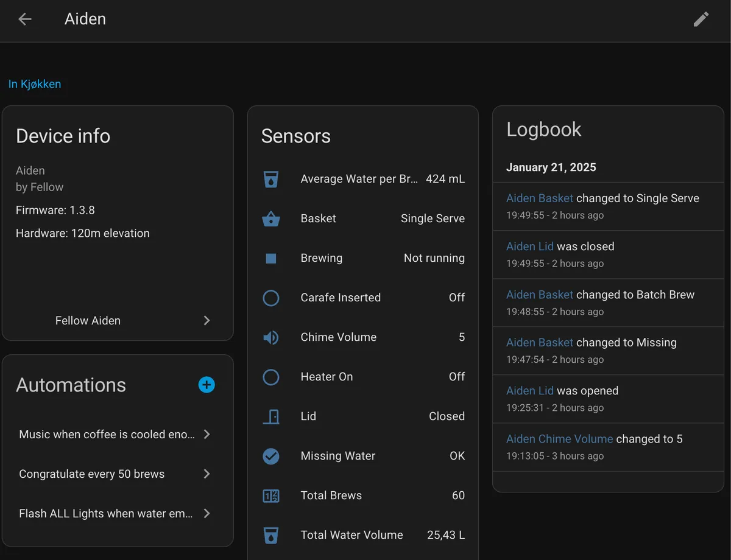This screenshot has height=560, width=731.
Task: Open Aiden Basket link in Batch Brew entry
Action: (540, 294)
